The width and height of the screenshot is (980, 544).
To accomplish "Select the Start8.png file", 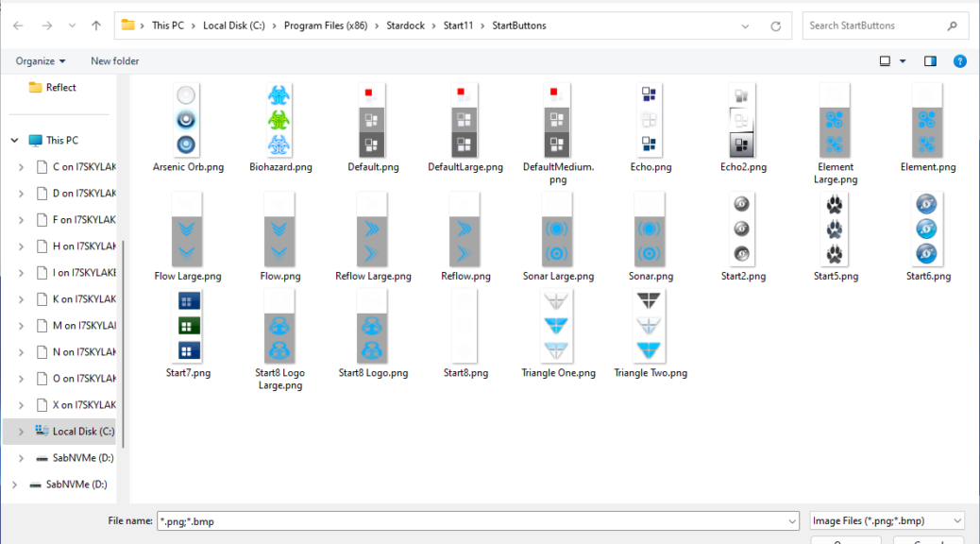I will pos(464,327).
